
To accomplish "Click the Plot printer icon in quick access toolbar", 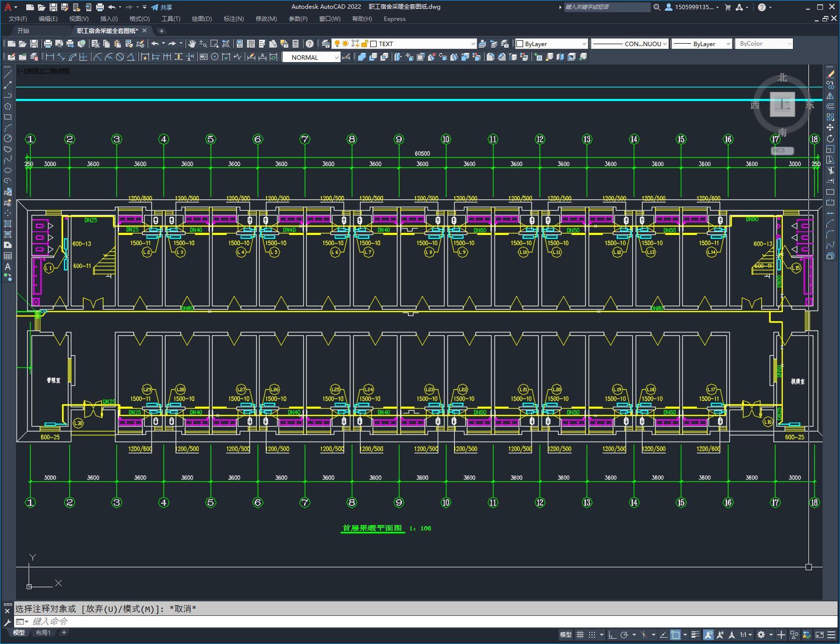I will click(x=100, y=7).
